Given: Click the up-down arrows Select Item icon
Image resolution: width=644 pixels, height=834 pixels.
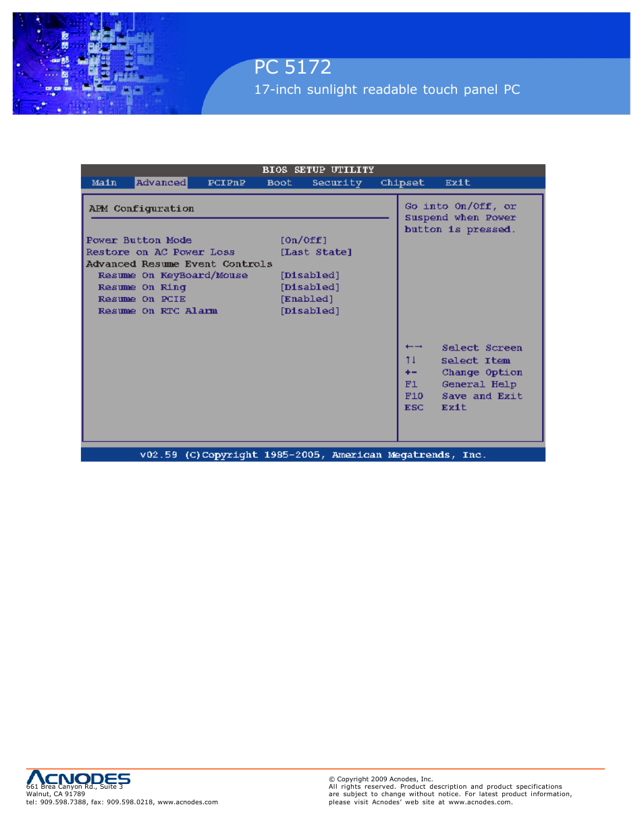Looking at the screenshot, I should (x=410, y=360).
